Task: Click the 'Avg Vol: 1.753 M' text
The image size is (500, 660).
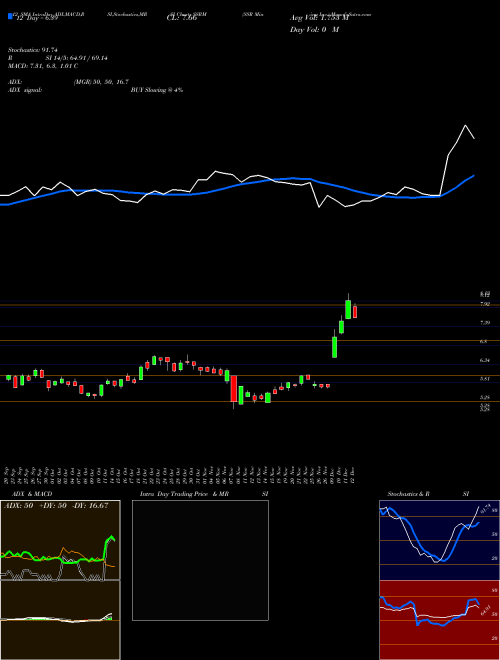Action: pyautogui.click(x=319, y=19)
